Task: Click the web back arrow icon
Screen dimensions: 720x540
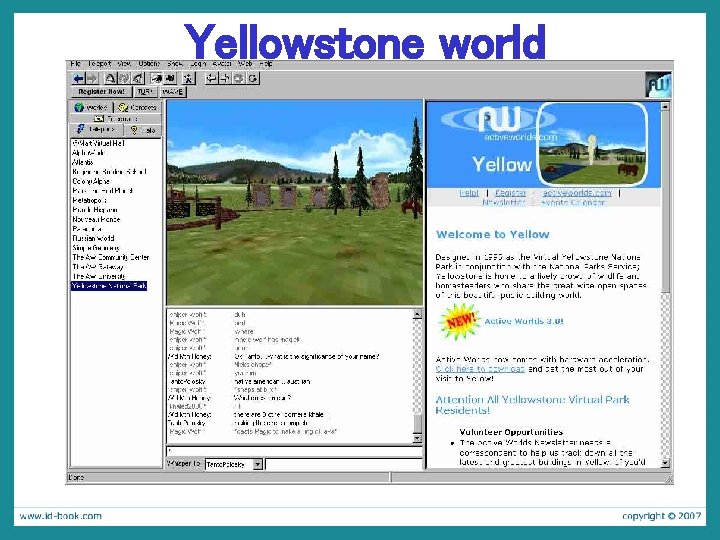Action: coord(211,79)
